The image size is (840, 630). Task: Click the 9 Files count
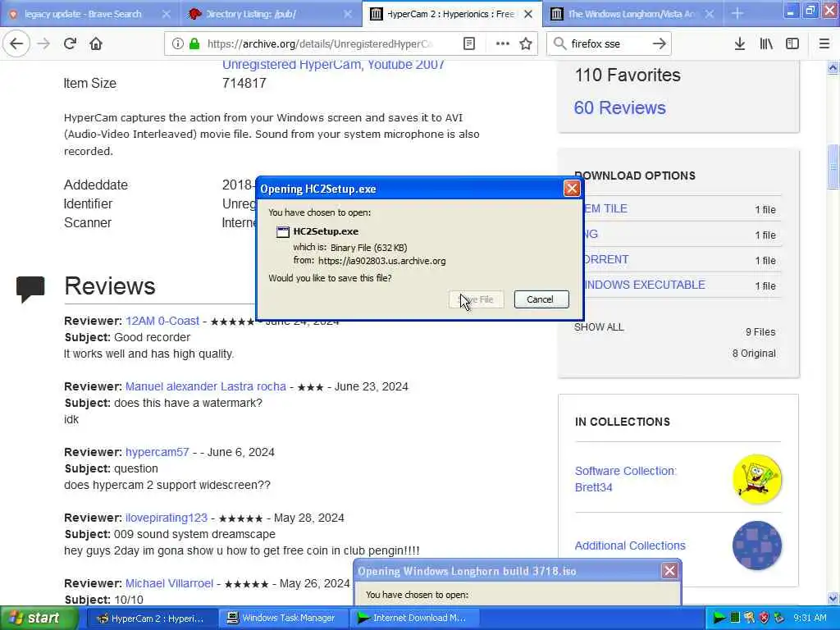click(760, 332)
